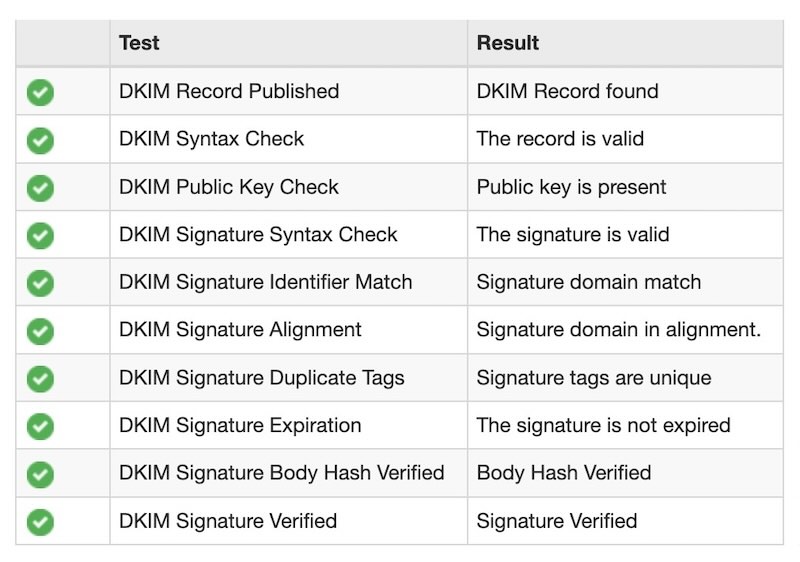Click the 'Signature tags are unique' result
The width and height of the screenshot is (800, 562).
tap(593, 378)
